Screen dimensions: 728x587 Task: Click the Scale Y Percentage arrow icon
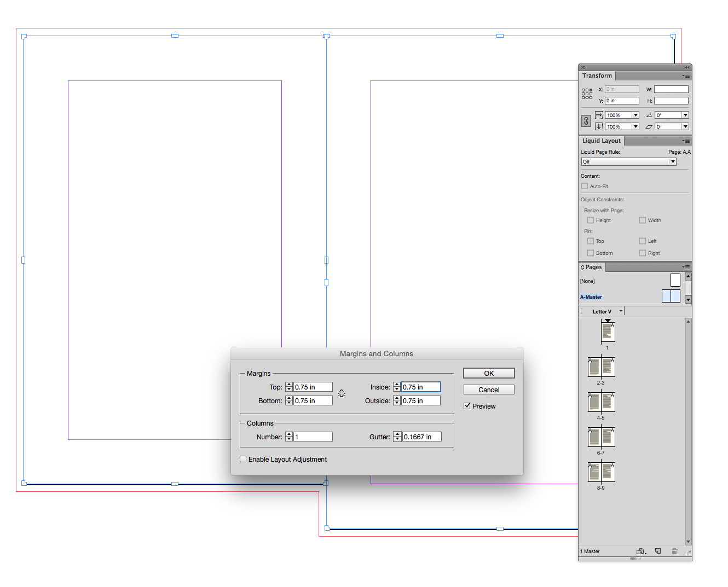point(599,126)
